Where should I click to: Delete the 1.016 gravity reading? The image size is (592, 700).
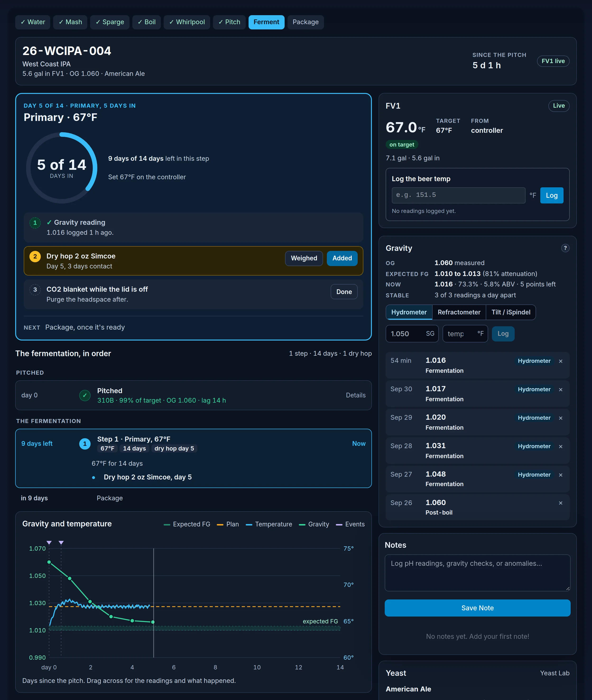(560, 361)
